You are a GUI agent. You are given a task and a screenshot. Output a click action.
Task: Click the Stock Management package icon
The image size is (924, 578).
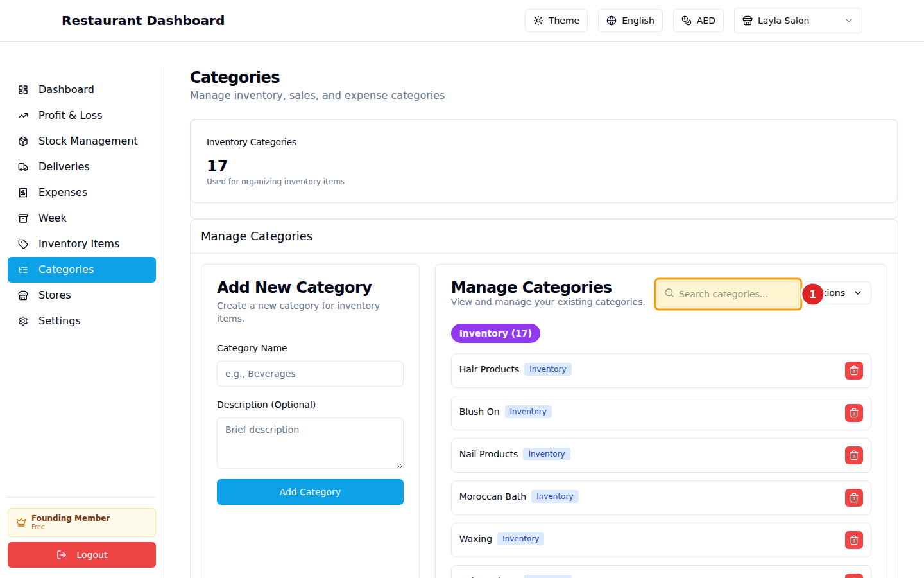click(x=23, y=141)
